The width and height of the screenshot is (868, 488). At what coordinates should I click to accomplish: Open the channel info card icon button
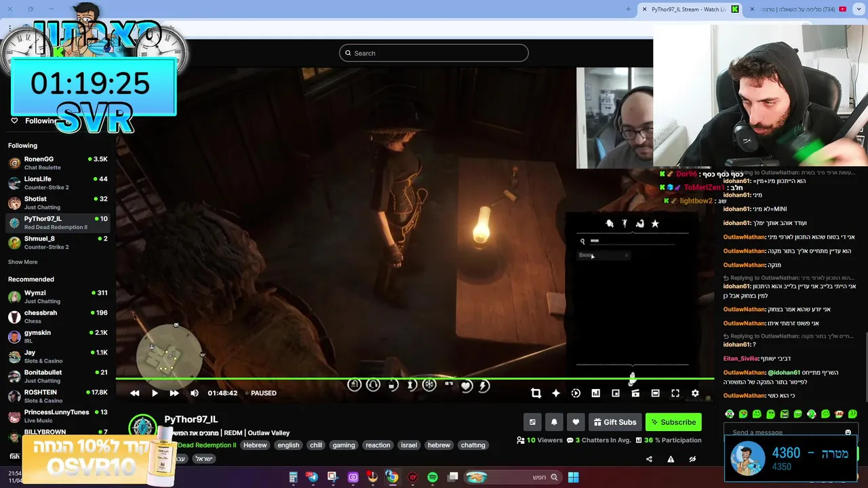pyautogui.click(x=532, y=422)
